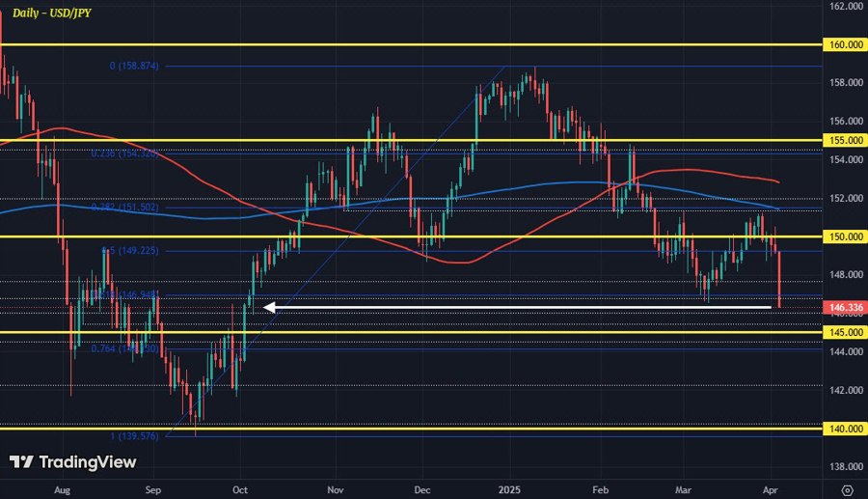Click the yellow 145.000 price label

pyautogui.click(x=845, y=332)
